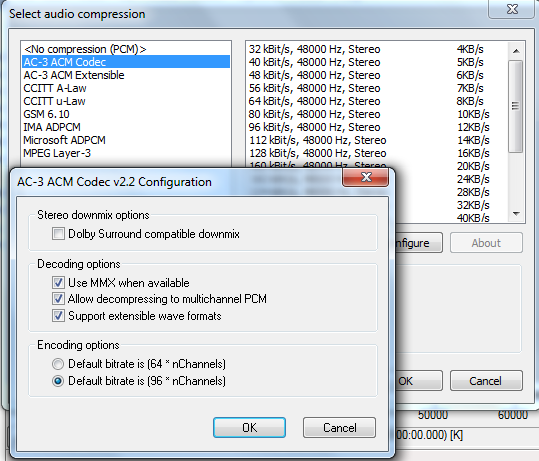The height and width of the screenshot is (461, 539).
Task: Click the format list scrollbar thumb
Action: (x=515, y=106)
